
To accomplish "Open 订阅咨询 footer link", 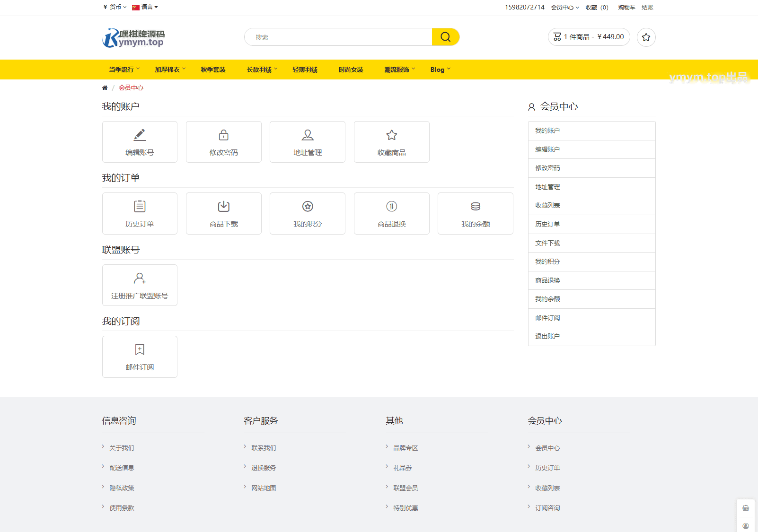I will pyautogui.click(x=547, y=508).
